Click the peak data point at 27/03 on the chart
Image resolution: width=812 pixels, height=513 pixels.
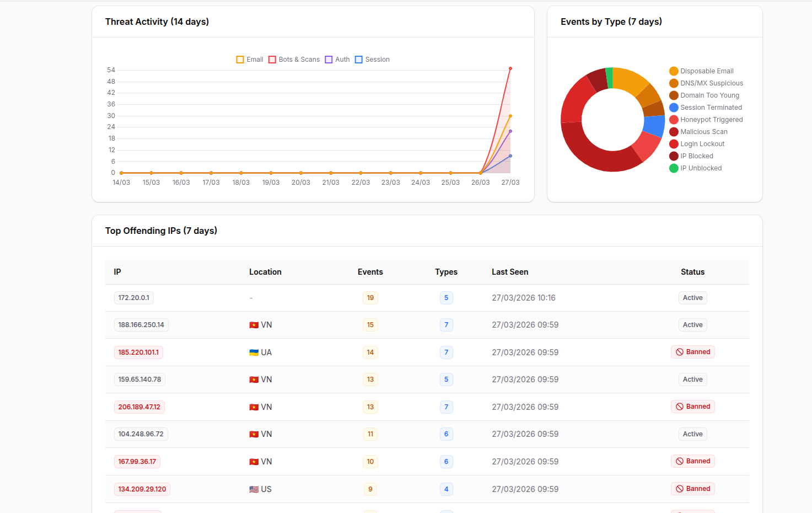pos(510,68)
